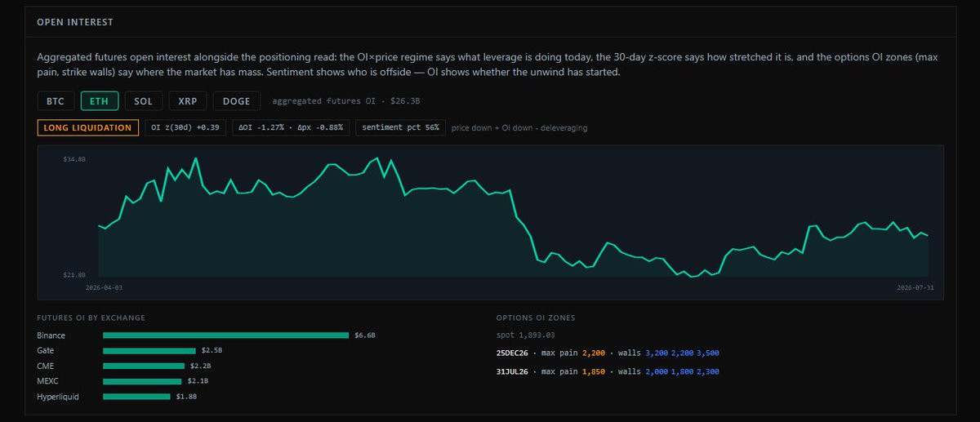
Task: Select the ETH asset tab
Action: point(100,101)
